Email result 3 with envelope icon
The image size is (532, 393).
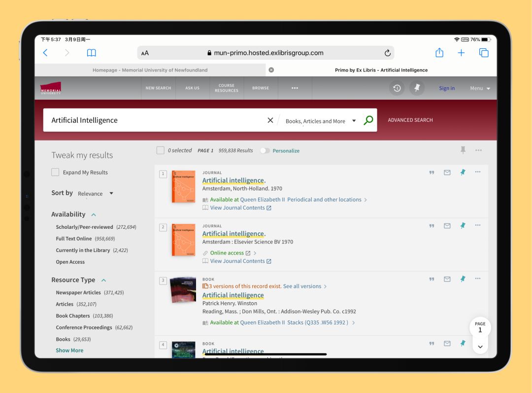[x=447, y=279]
